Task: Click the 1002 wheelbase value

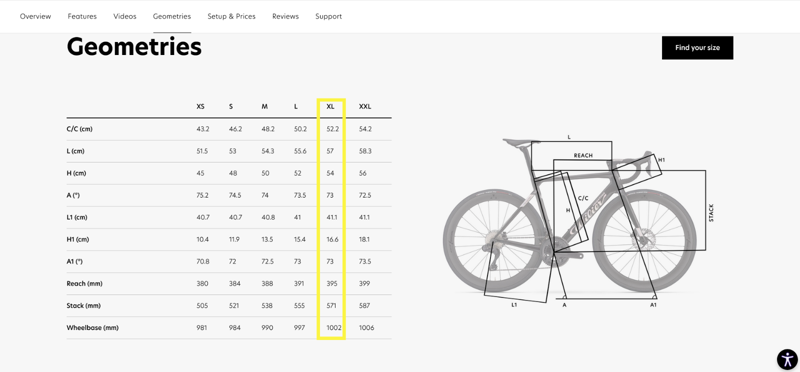Action: [334, 328]
